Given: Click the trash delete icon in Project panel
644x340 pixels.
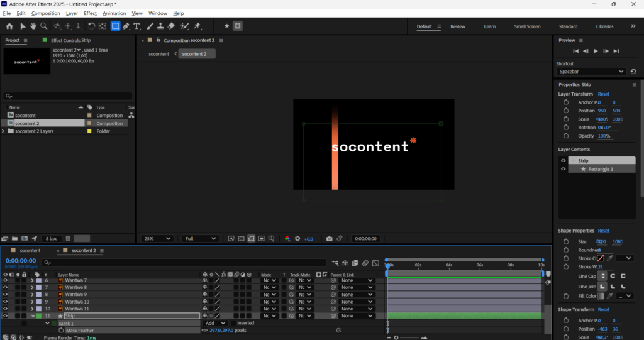Looking at the screenshot, I should coord(68,239).
